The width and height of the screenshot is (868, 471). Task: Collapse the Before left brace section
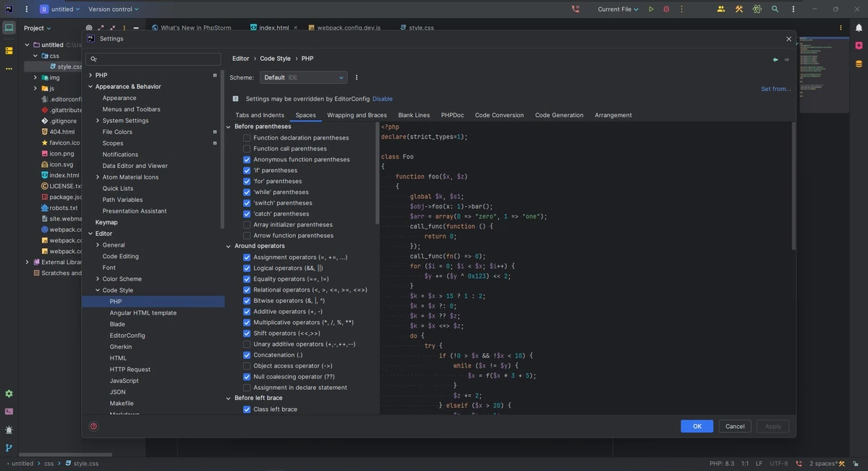pos(229,398)
